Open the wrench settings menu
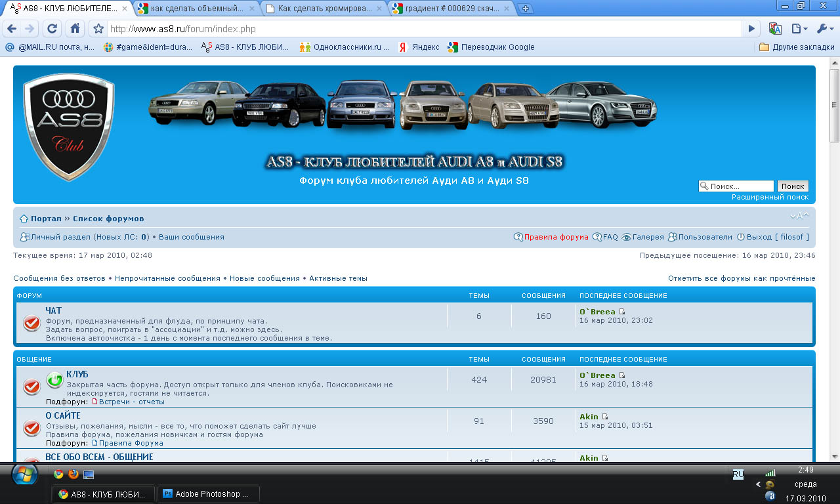 click(825, 29)
